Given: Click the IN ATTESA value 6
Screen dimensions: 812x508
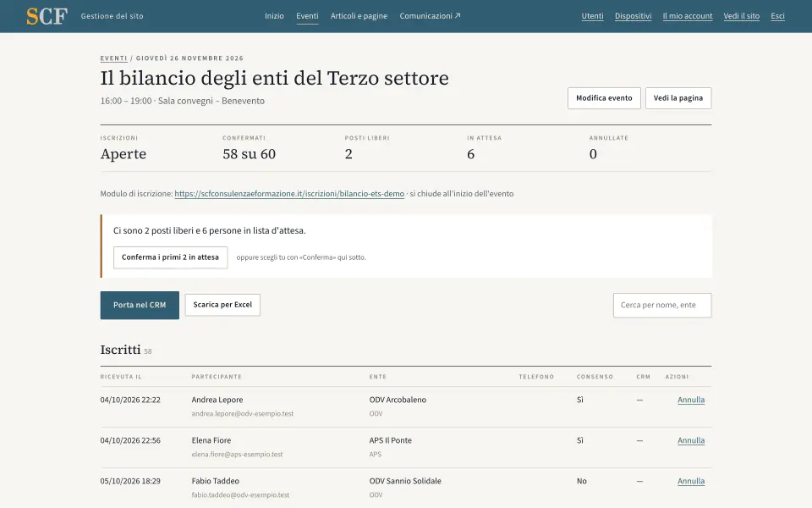Looking at the screenshot, I should 471,154.
